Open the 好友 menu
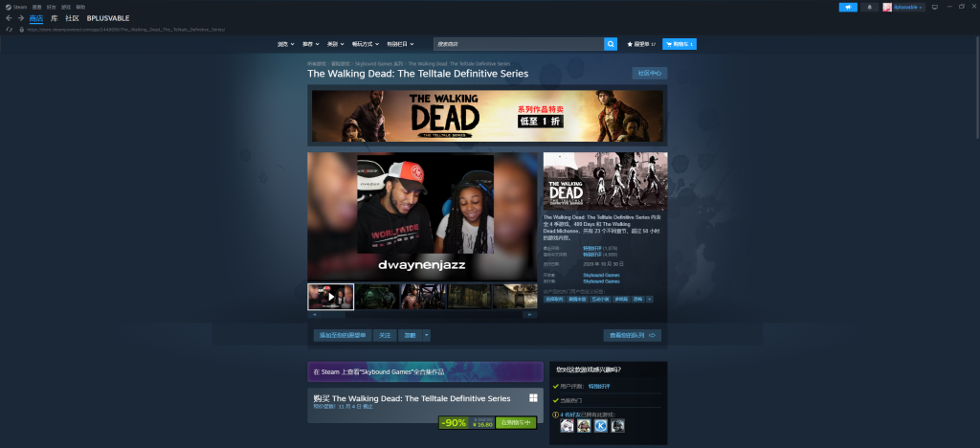Image resolution: width=980 pixels, height=448 pixels. 52,7
